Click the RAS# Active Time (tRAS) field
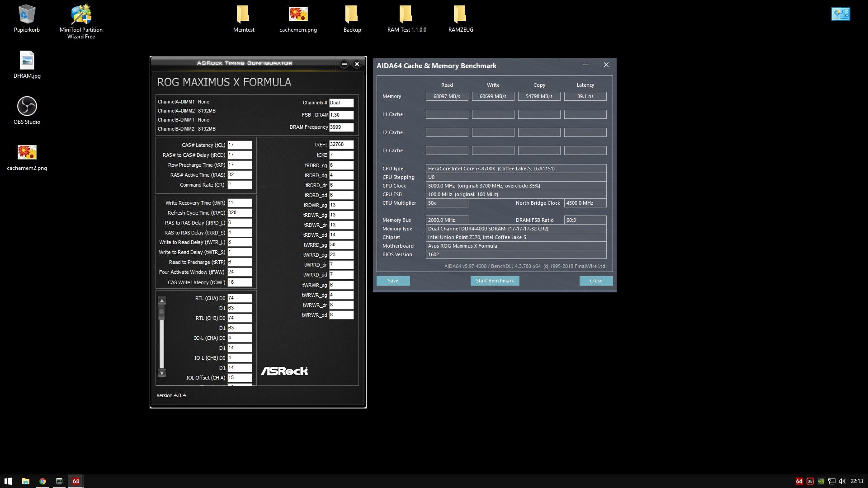Screen dimensions: 868x488 point(239,175)
